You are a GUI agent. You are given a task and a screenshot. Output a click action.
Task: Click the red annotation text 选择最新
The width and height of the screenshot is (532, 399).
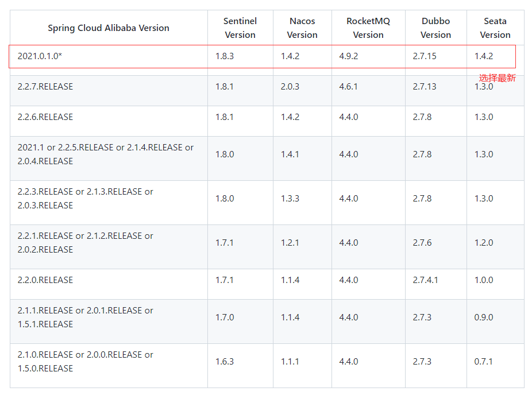pyautogui.click(x=498, y=78)
